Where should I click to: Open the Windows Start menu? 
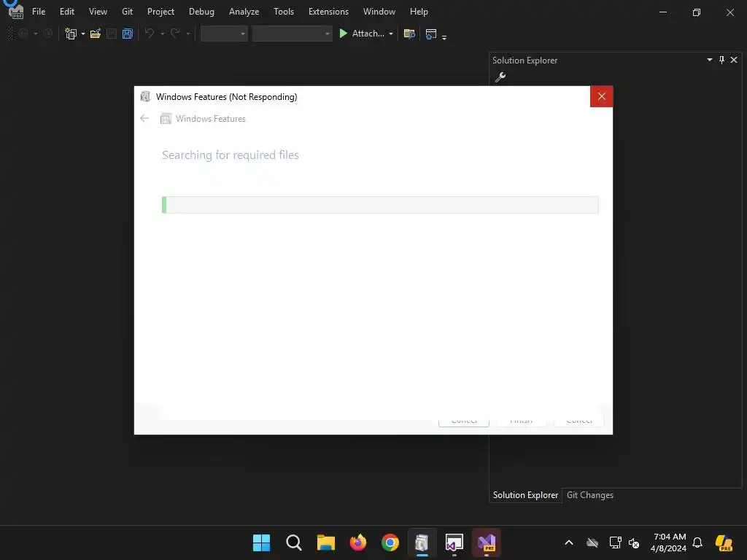click(261, 542)
